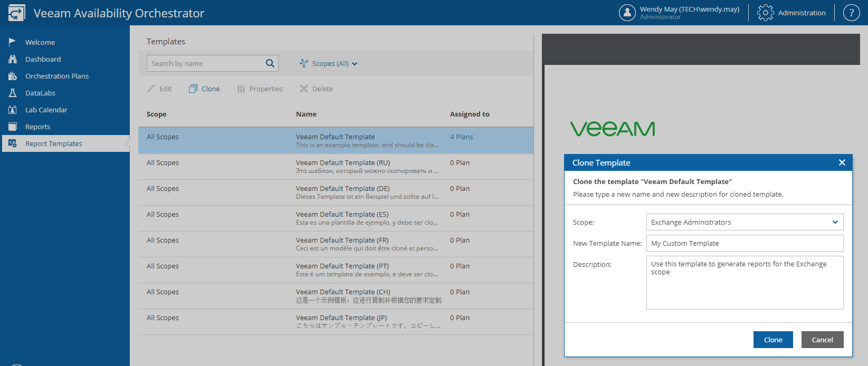Click All Scopes in the (FR) row
868x366 pixels.
(163, 240)
